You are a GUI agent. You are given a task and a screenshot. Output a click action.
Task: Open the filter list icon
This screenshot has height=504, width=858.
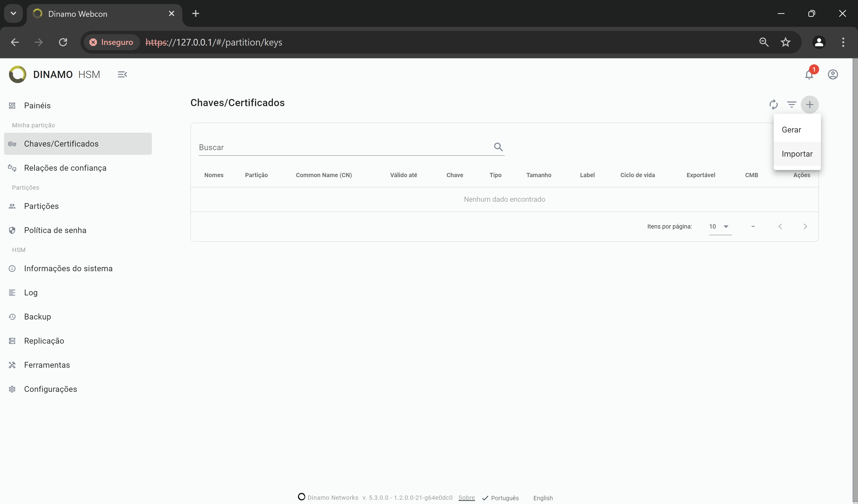pyautogui.click(x=792, y=105)
